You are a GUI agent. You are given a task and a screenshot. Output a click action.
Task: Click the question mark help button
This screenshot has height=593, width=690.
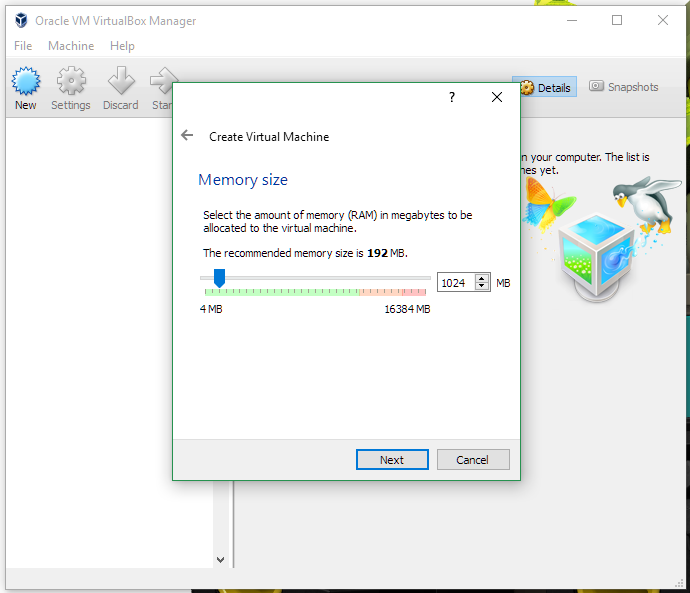(451, 97)
